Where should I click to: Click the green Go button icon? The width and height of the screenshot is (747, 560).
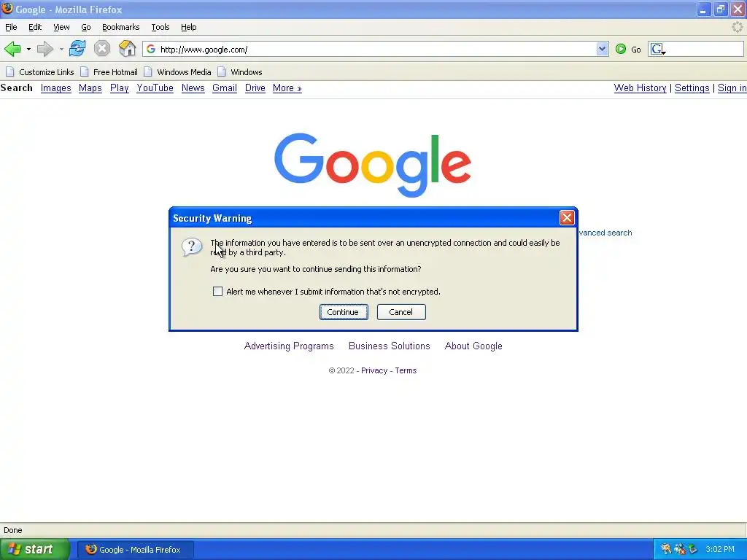pyautogui.click(x=620, y=49)
